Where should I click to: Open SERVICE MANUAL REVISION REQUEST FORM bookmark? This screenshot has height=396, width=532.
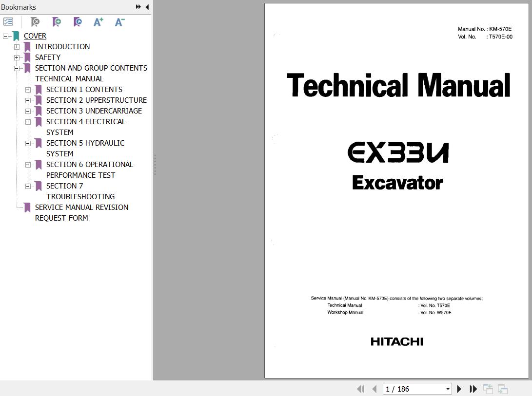point(81,212)
